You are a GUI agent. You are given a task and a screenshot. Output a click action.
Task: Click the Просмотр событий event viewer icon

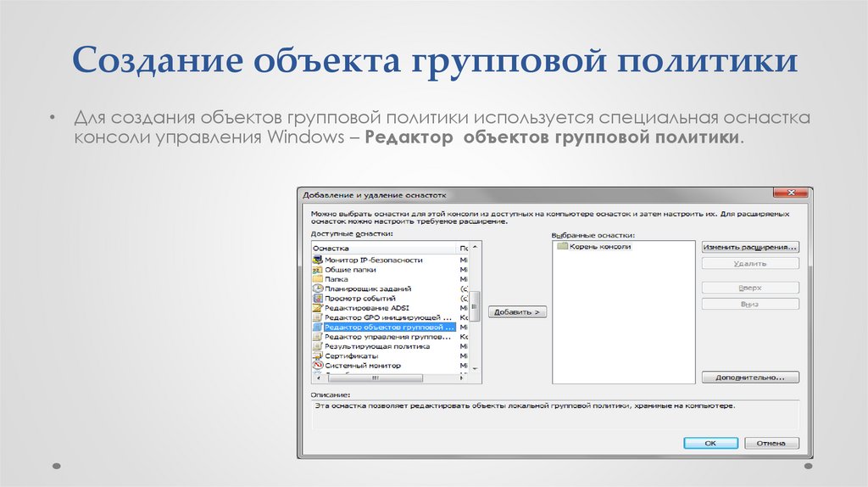pos(318,298)
